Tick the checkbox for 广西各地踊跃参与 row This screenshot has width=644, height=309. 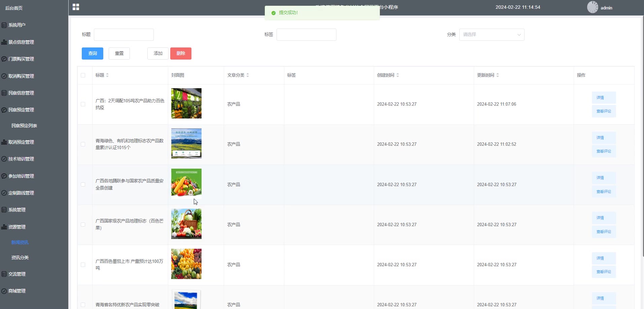(83, 184)
